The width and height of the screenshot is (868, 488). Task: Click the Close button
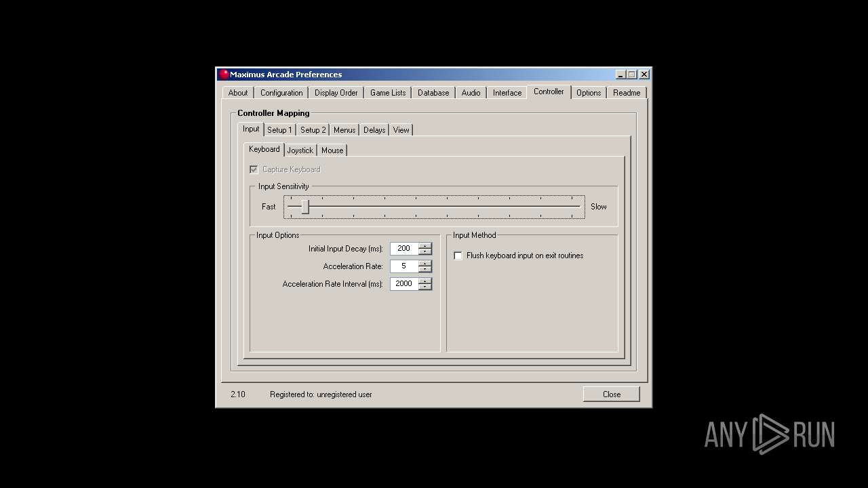coord(612,394)
